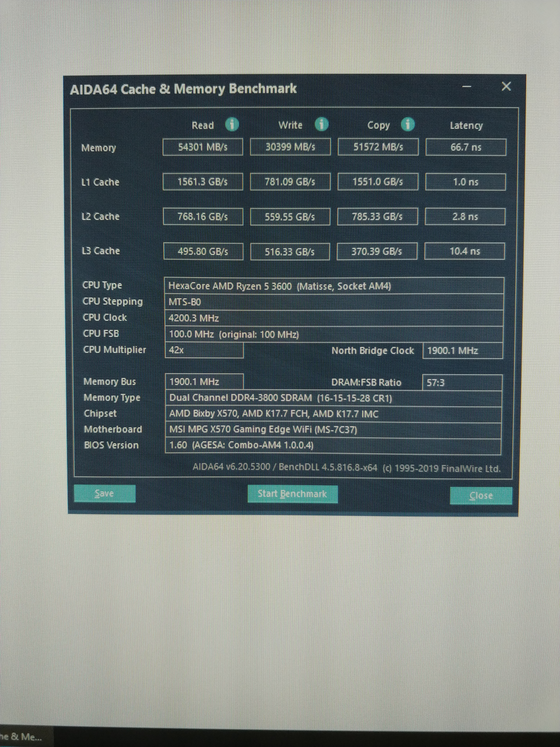This screenshot has height=747, width=560.
Task: Click the Chipset field AMD Bixby X570
Action: 334,414
